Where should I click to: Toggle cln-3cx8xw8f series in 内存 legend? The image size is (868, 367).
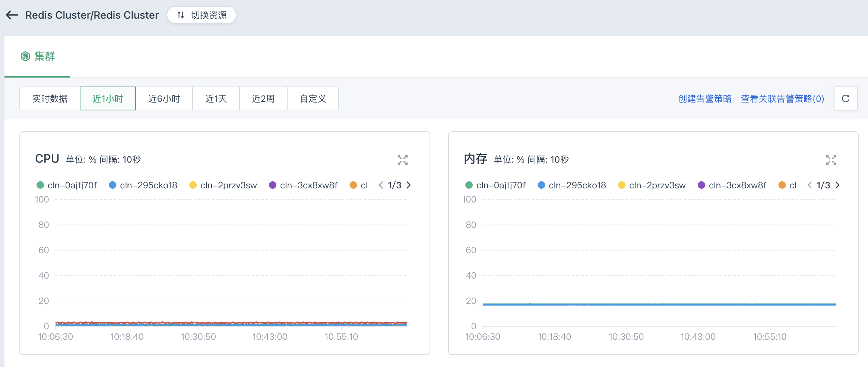click(732, 185)
